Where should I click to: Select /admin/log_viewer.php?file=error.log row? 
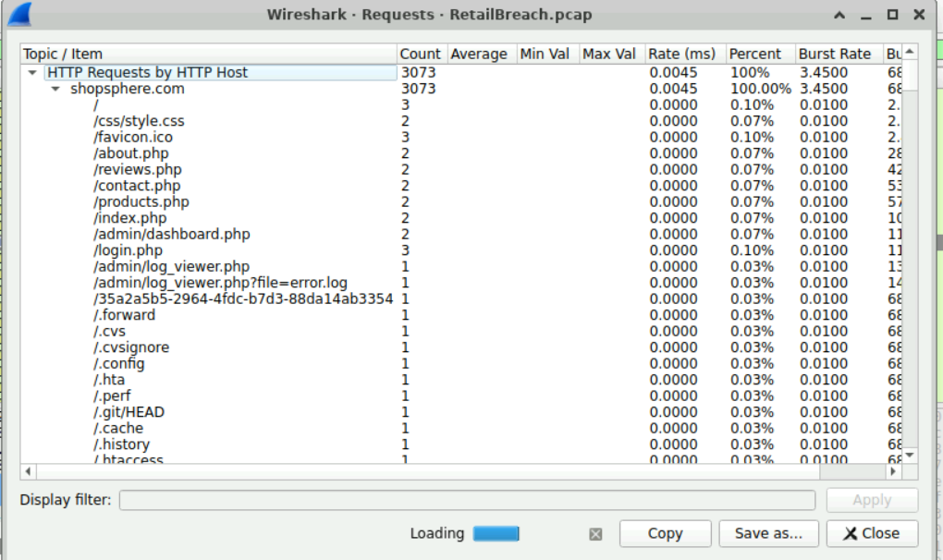click(461, 284)
